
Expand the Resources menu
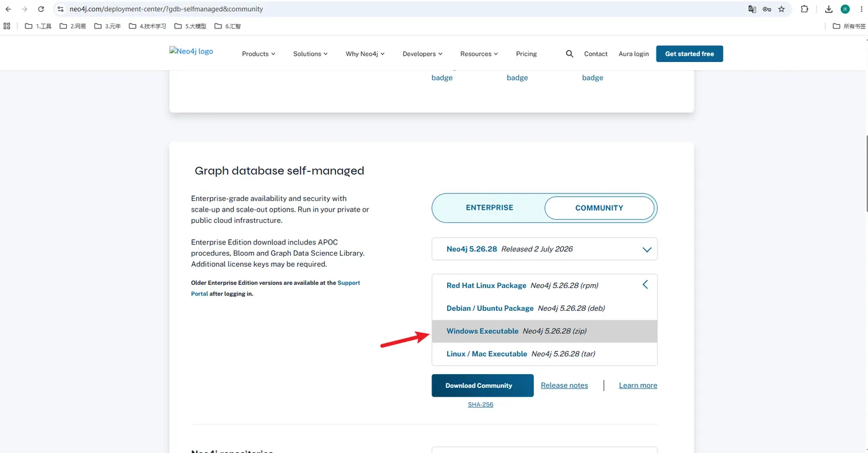[480, 54]
